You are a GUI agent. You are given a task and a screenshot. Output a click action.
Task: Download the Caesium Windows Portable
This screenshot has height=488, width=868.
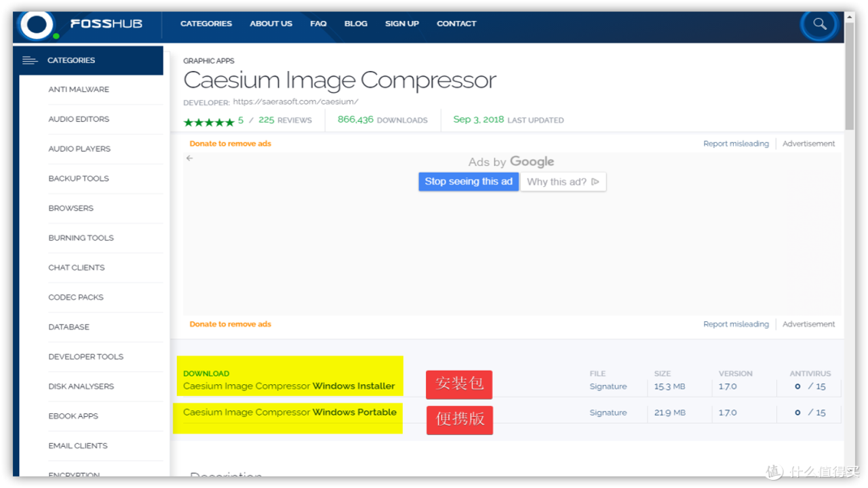point(290,412)
